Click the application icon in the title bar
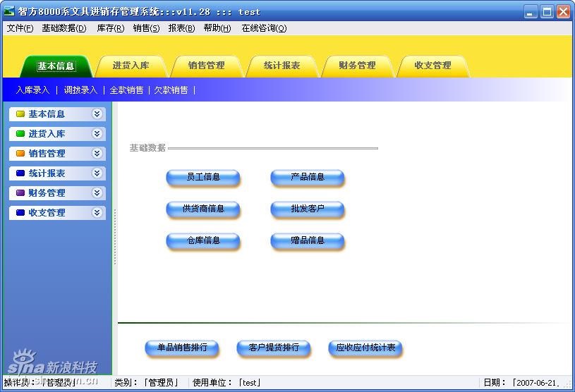Image resolution: width=575 pixels, height=392 pixels. click(8, 11)
